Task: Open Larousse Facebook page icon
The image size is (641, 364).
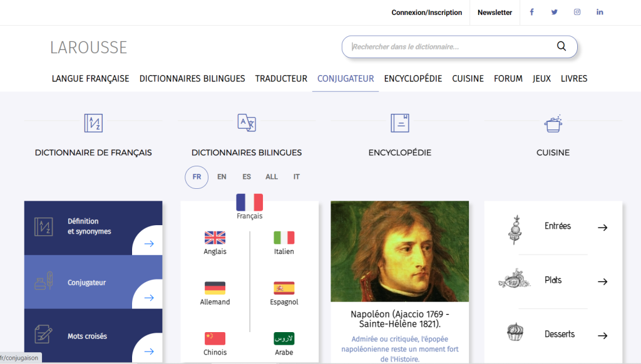Action: (532, 12)
